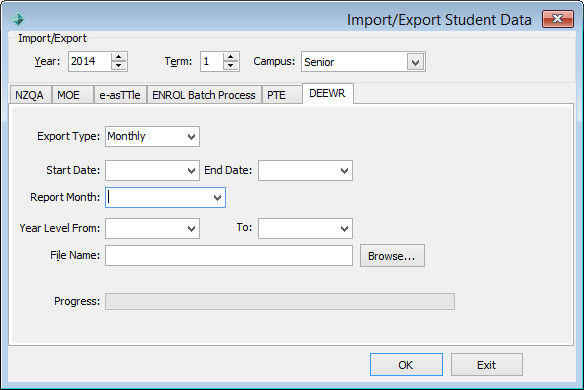The width and height of the screenshot is (584, 390).
Task: Open the Start Date dropdown
Action: [191, 171]
